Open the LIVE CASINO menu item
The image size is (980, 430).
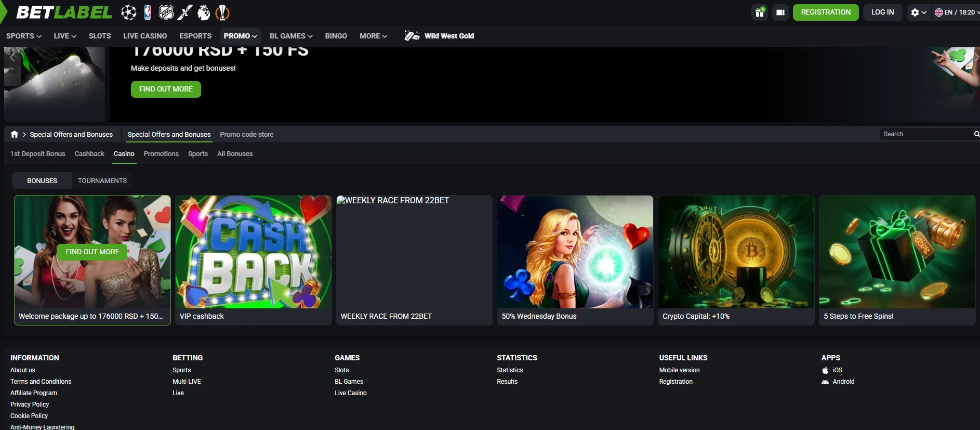[x=145, y=36]
